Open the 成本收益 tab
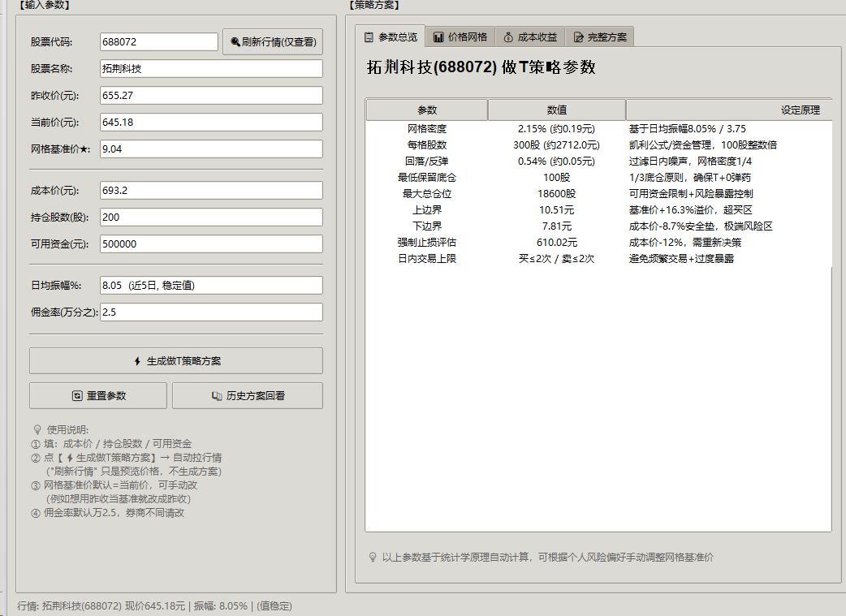 point(530,37)
